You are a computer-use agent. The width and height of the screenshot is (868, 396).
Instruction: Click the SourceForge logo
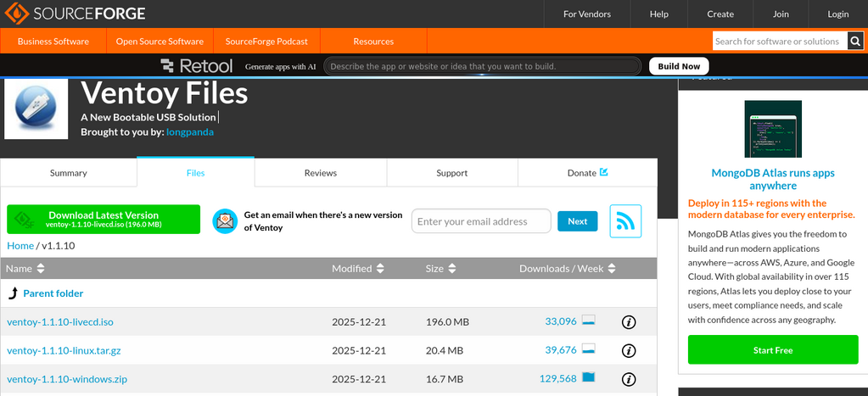tap(73, 14)
